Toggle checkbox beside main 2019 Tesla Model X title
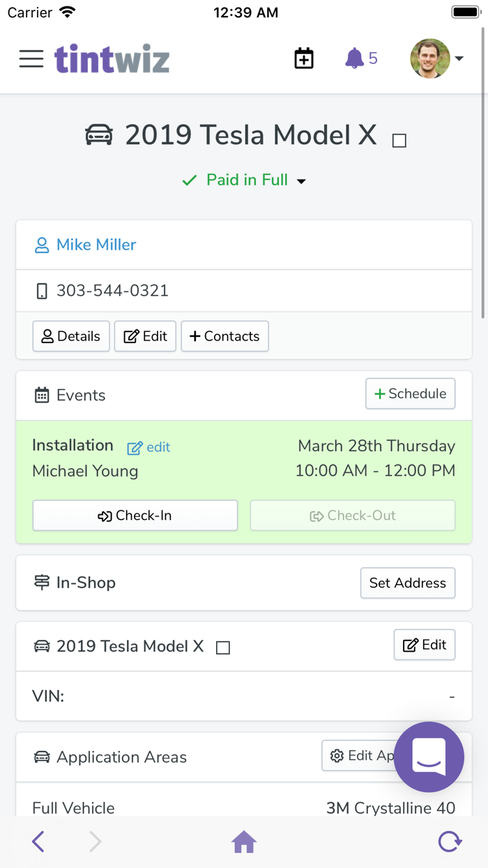 tap(399, 141)
